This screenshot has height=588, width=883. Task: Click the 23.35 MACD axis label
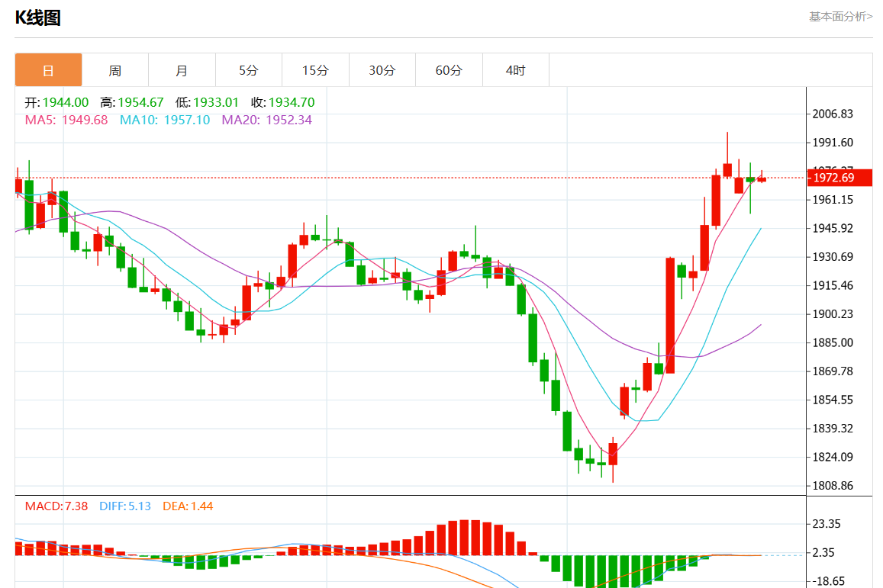826,524
